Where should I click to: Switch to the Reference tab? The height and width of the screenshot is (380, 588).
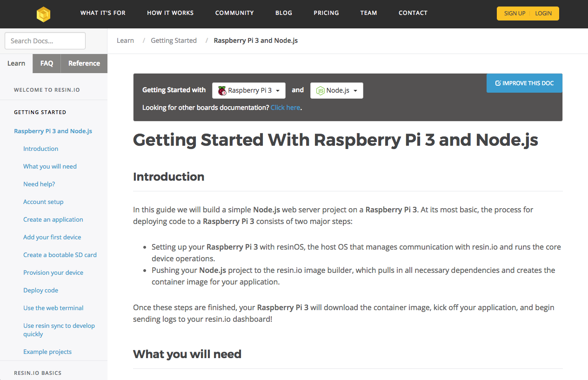tap(84, 63)
